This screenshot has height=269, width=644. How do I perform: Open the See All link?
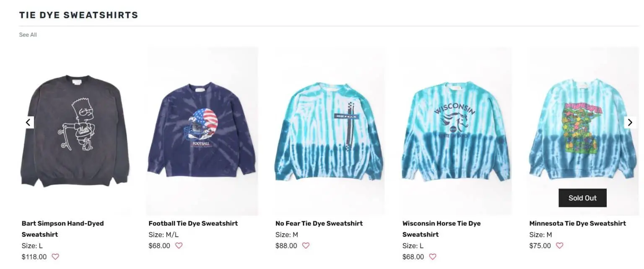tap(28, 34)
